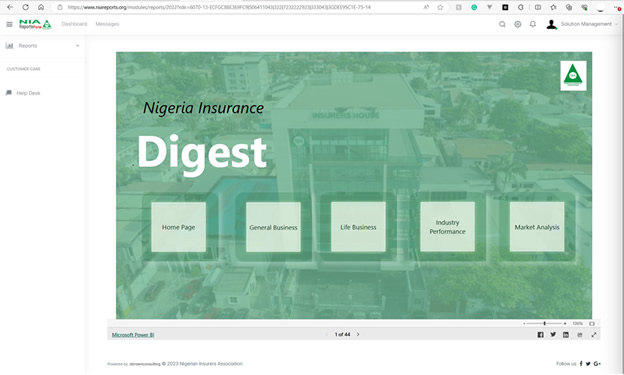The height and width of the screenshot is (375, 624).
Task: Click the portal search magnifier icon
Action: tap(502, 24)
